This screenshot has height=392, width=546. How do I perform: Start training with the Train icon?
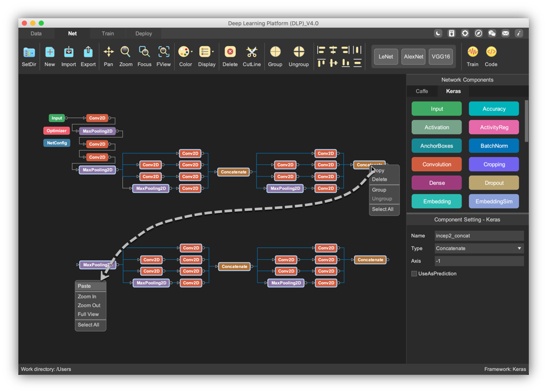click(x=472, y=53)
